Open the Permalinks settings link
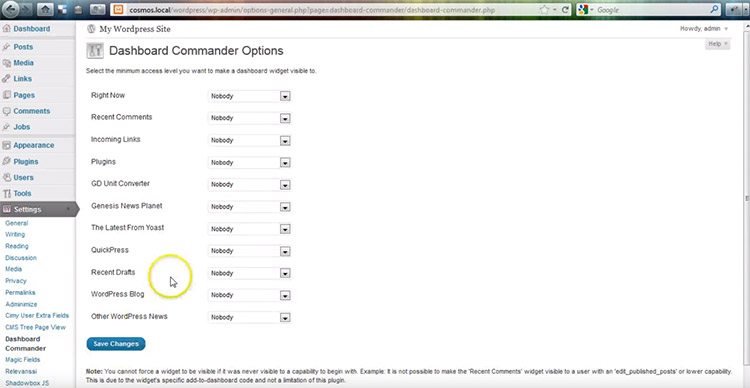 coord(20,292)
